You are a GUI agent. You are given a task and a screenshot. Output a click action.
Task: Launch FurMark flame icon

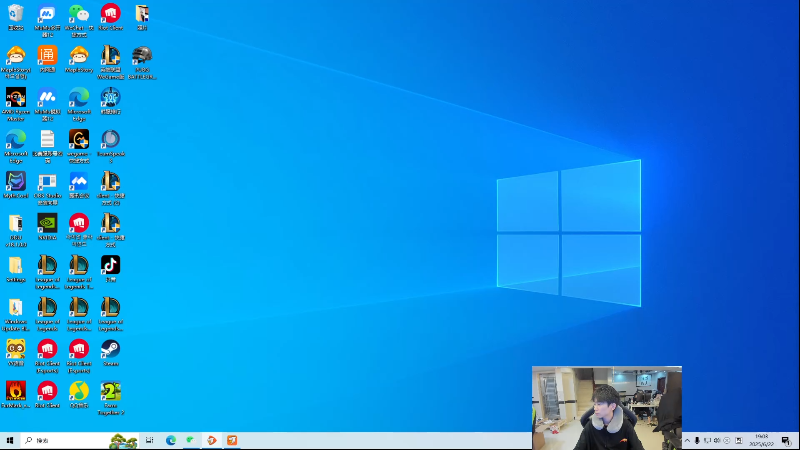(x=16, y=395)
